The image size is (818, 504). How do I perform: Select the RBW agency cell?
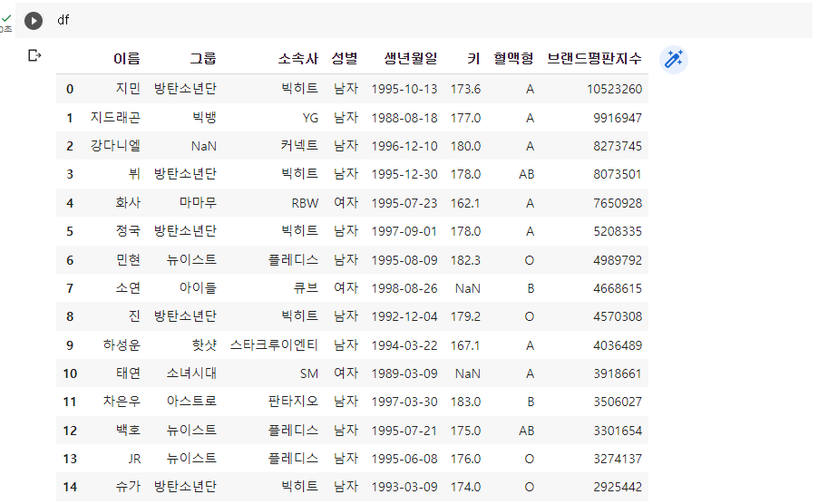306,203
